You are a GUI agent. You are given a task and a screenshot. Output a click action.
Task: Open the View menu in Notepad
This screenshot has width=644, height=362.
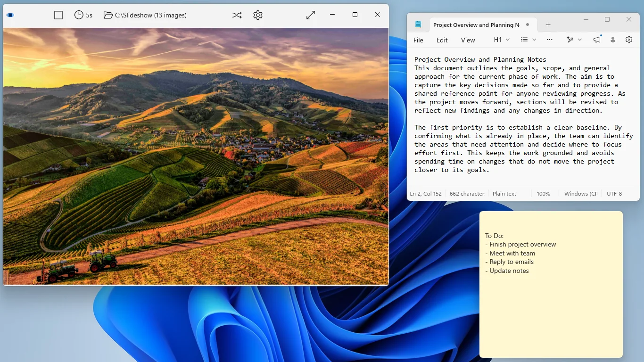[468, 40]
